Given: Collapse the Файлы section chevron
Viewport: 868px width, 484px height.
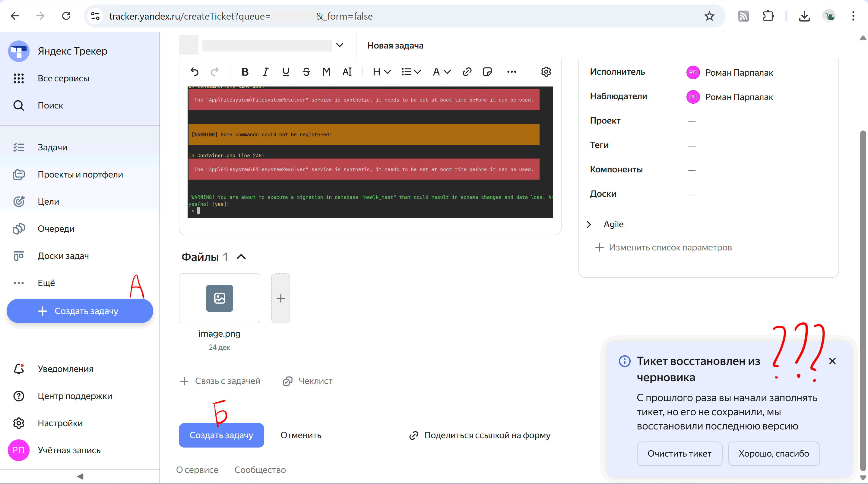Looking at the screenshot, I should tap(241, 257).
